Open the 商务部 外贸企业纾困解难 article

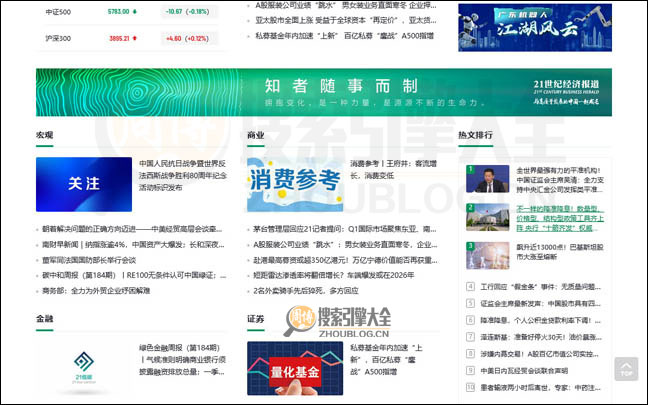point(96,291)
